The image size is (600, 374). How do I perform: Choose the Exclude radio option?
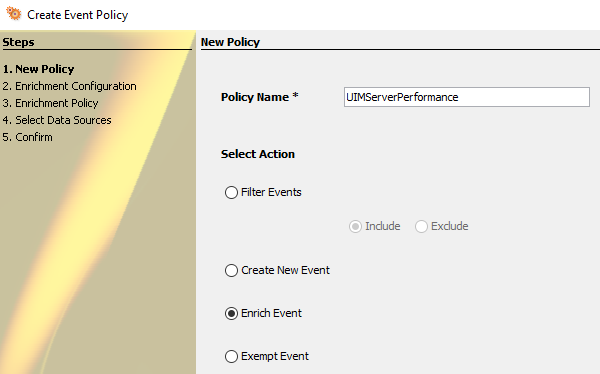pos(421,226)
